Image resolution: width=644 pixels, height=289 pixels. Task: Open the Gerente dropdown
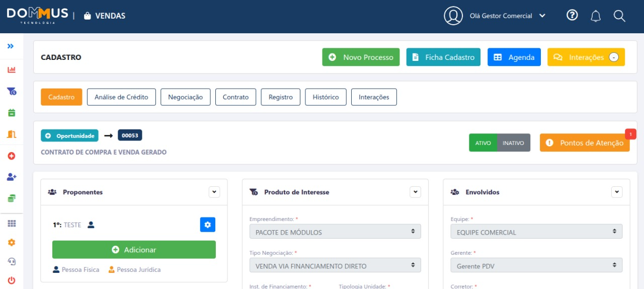click(536, 265)
